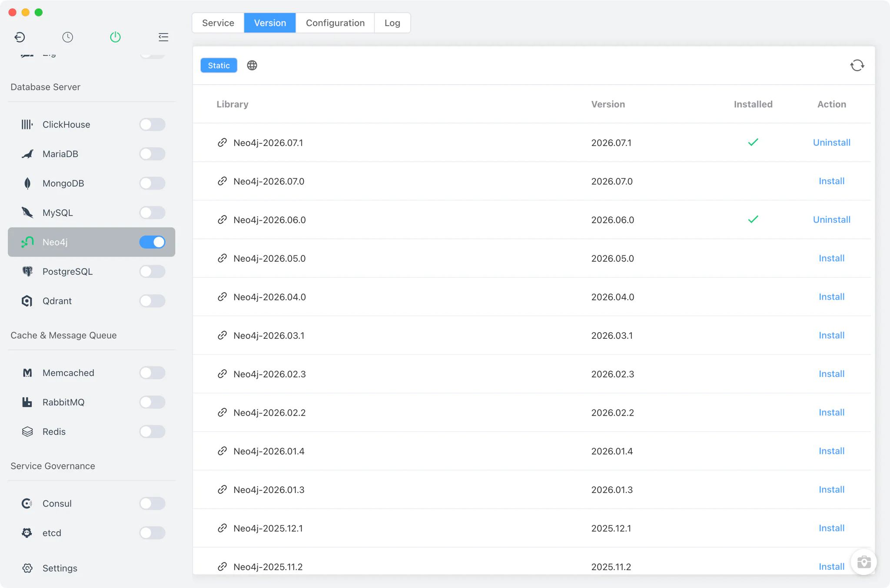The height and width of the screenshot is (588, 890).
Task: Uninstall Neo4j-2026.07.1
Action: [x=831, y=142]
